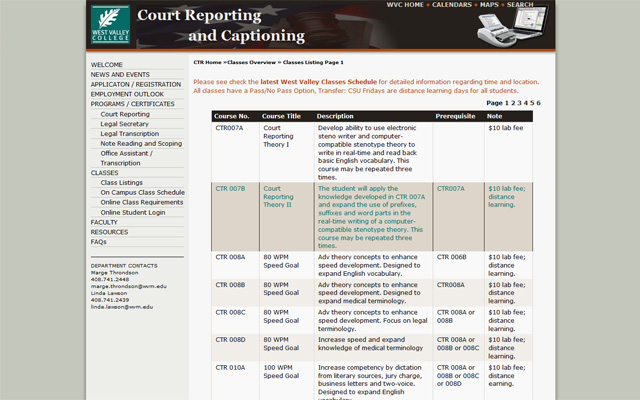Screen dimensions: 640x400
Task: Click course number CTR 010A
Action: pos(230,368)
